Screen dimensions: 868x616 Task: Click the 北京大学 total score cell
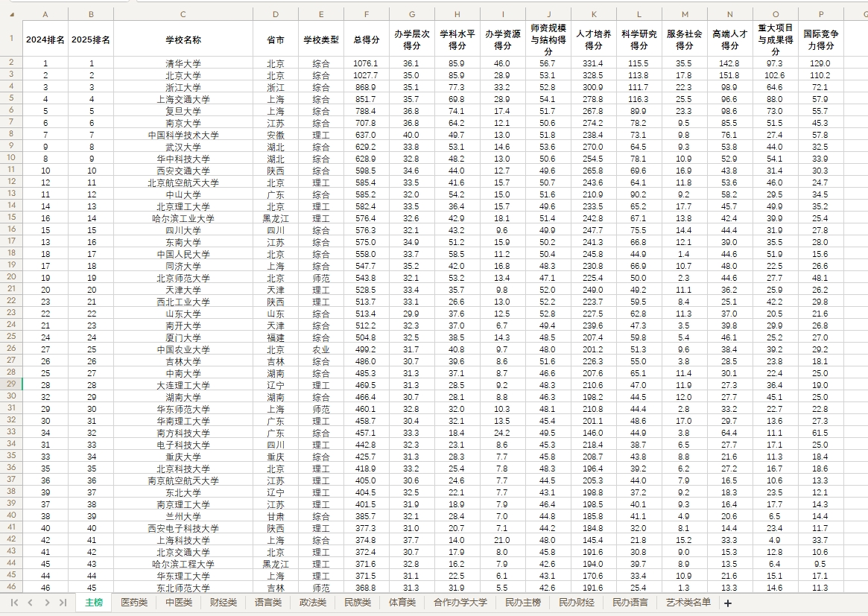pyautogui.click(x=367, y=74)
